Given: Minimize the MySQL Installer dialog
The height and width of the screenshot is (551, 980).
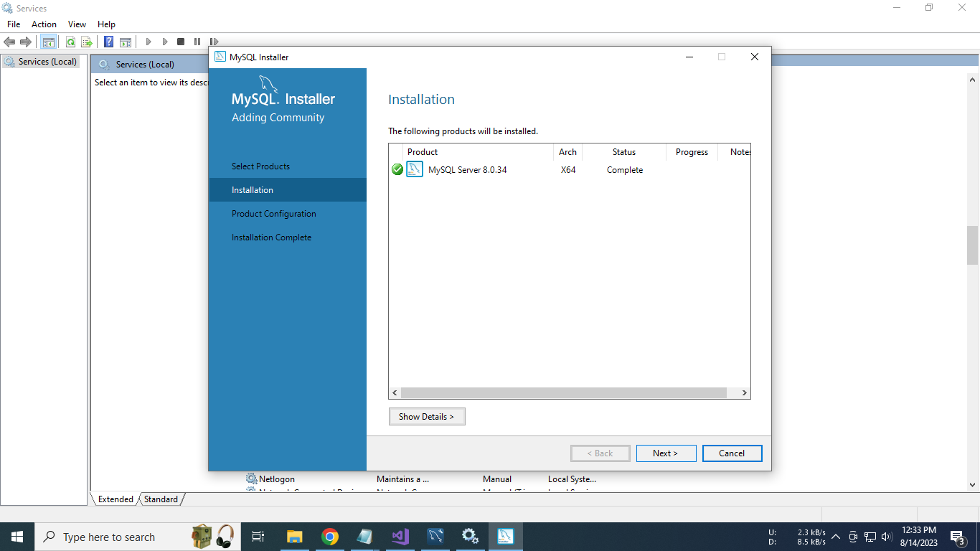Looking at the screenshot, I should tap(689, 57).
